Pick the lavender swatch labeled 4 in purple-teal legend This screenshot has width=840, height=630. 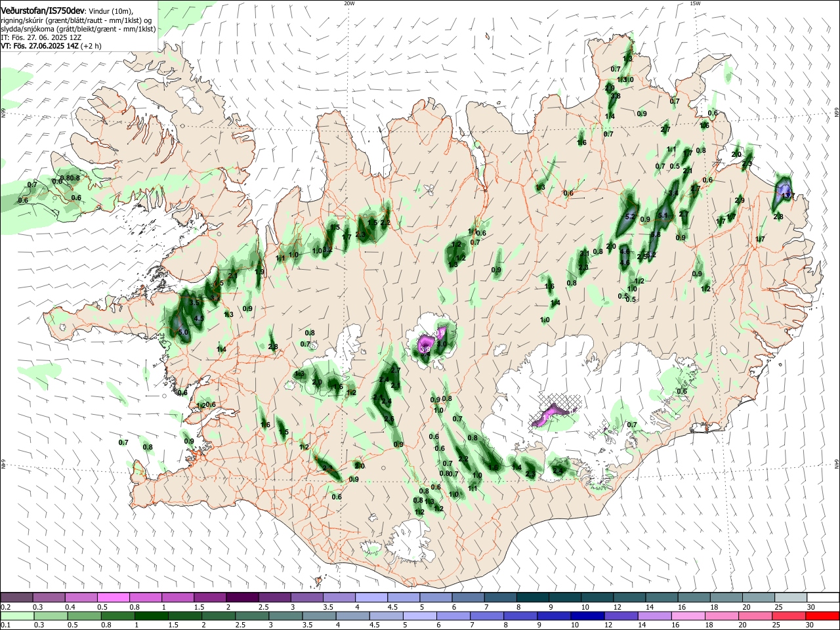(x=371, y=597)
